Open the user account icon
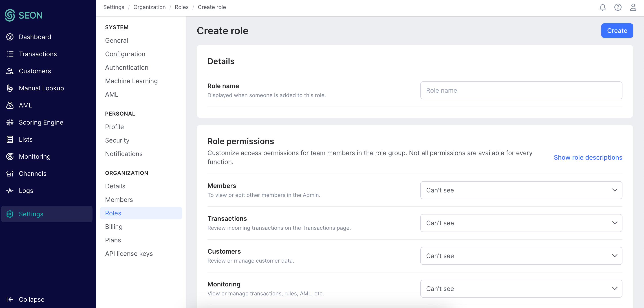Screen dimensions: 644x308 pos(633,7)
